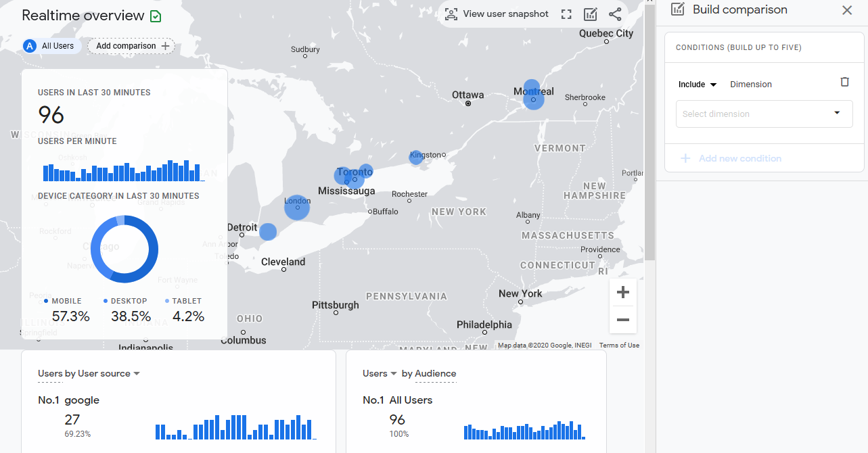Open the edit comparisons chart icon

pos(591,14)
